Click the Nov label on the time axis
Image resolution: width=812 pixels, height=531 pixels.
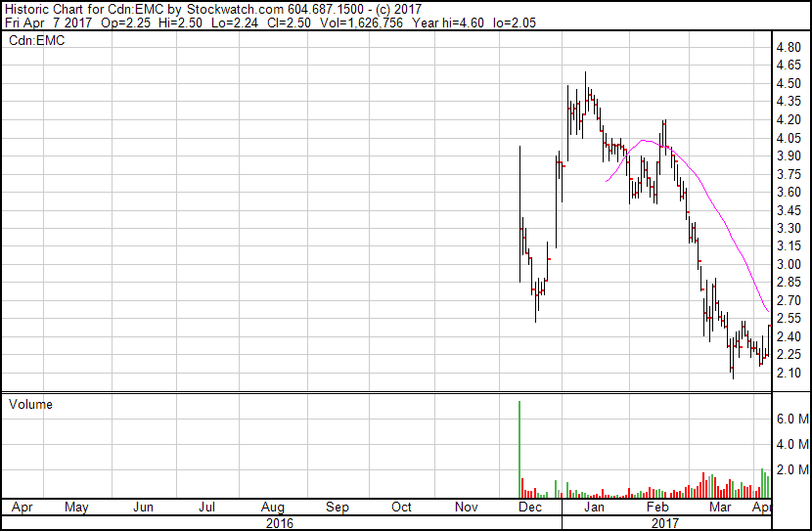click(466, 508)
